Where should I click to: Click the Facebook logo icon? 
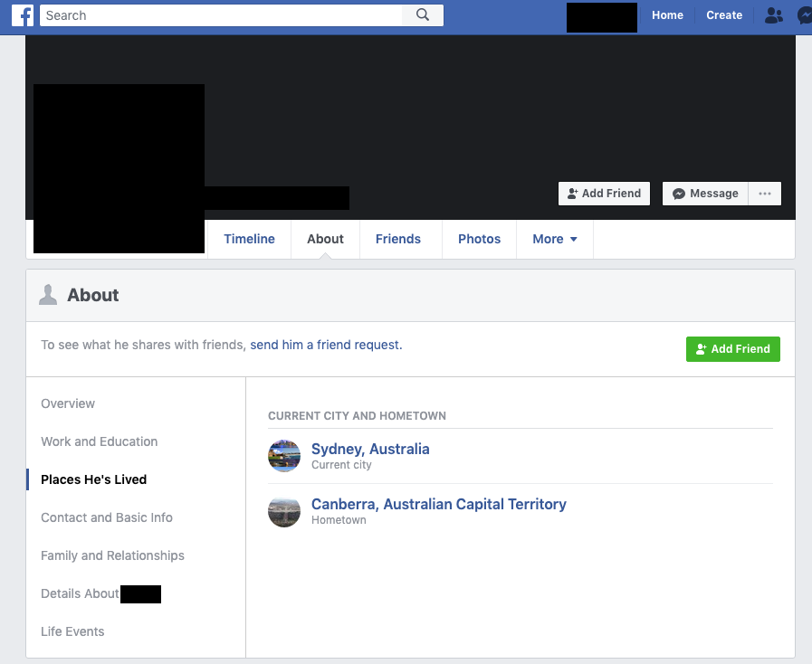[x=23, y=15]
